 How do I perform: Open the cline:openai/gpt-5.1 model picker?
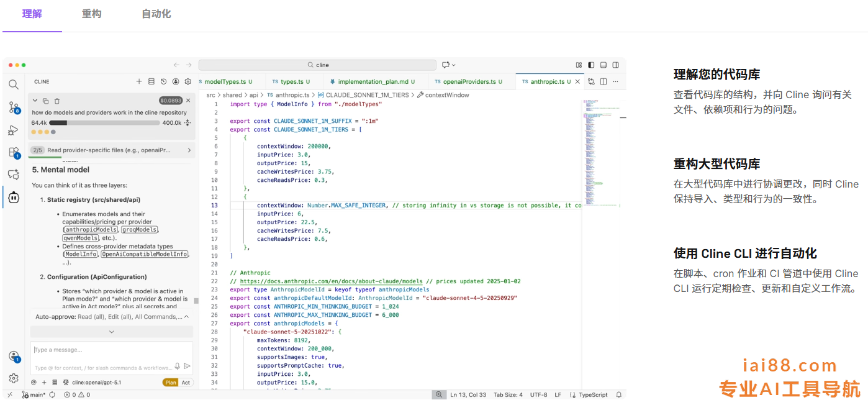tap(95, 383)
